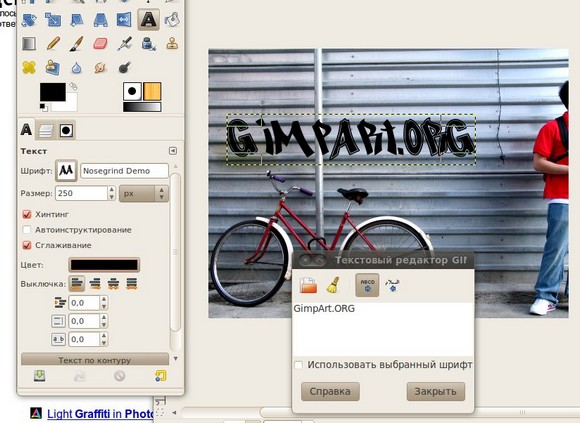Open active pattern orange swatch

[x=152, y=91]
